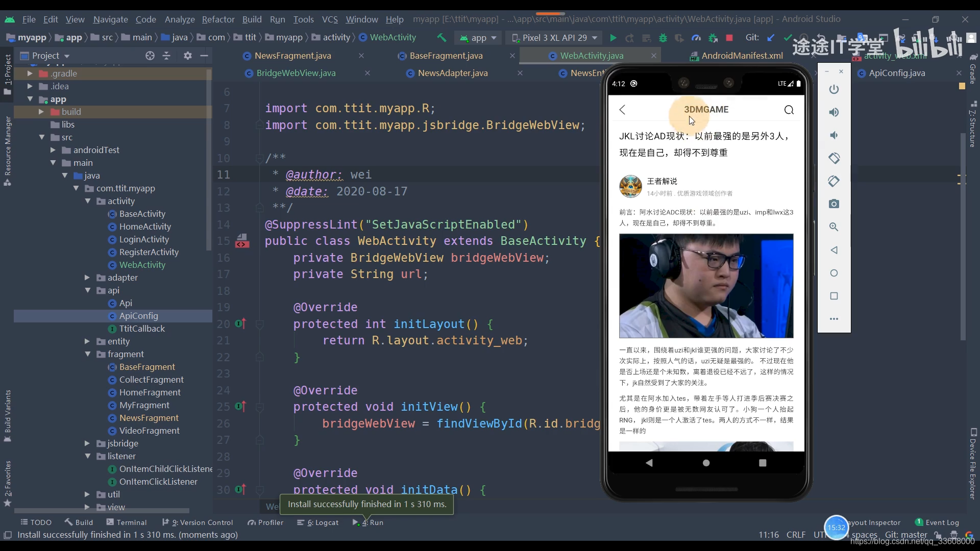Expand the build folder arrow
The height and width of the screenshot is (551, 980).
(41, 112)
